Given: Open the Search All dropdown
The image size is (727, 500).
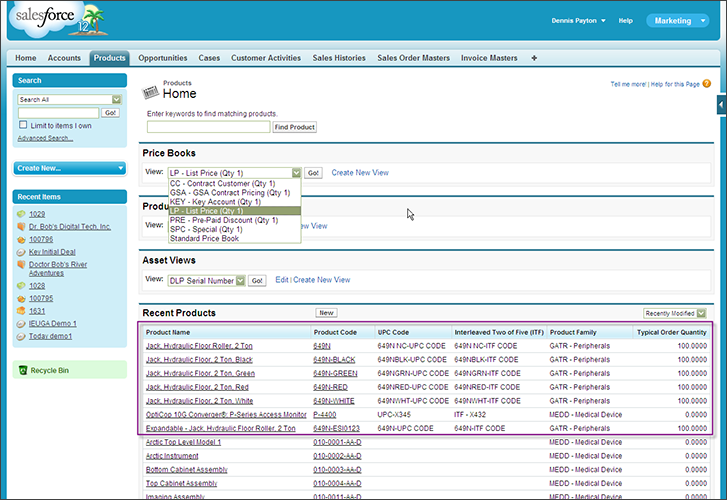Looking at the screenshot, I should (70, 99).
